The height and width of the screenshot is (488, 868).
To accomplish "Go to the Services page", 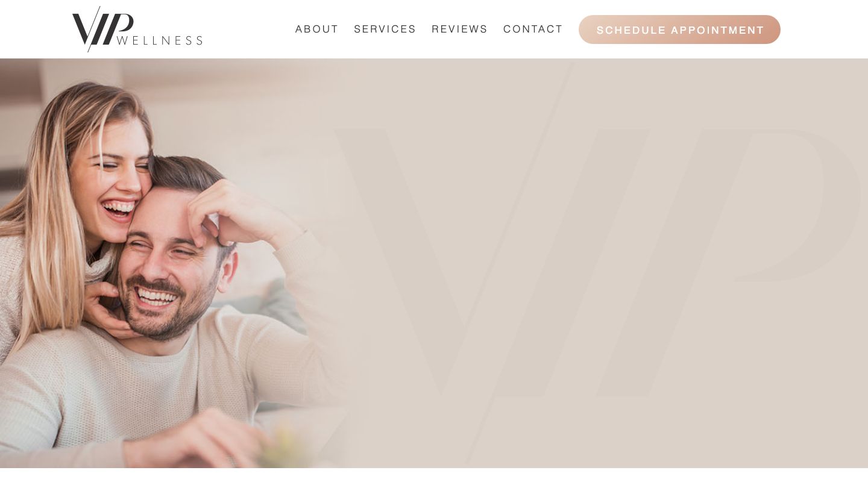I will point(385,29).
